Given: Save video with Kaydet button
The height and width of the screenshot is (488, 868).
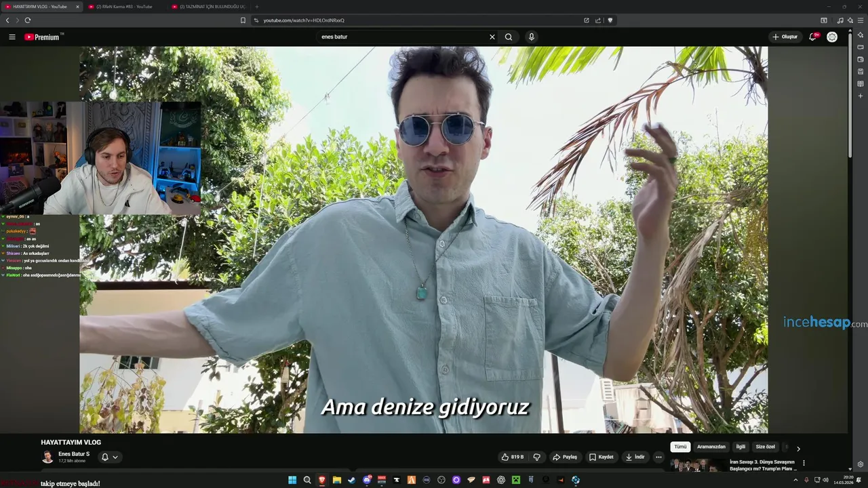Looking at the screenshot, I should [601, 457].
